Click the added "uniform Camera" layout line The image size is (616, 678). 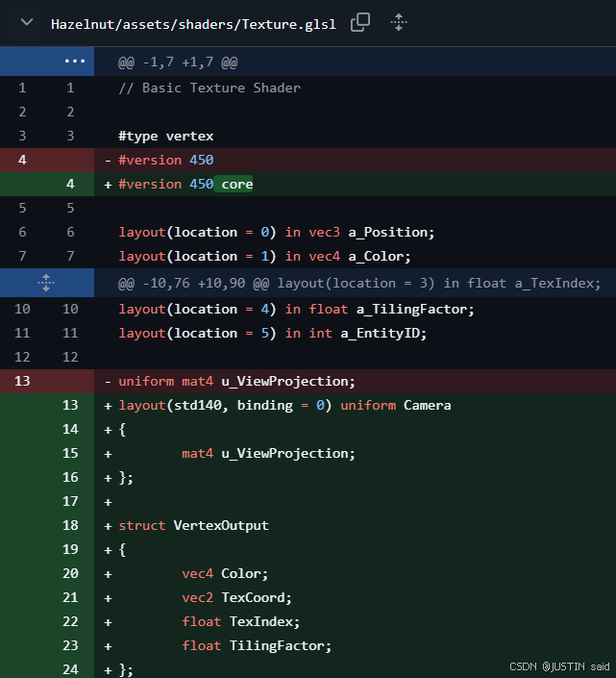(x=284, y=405)
